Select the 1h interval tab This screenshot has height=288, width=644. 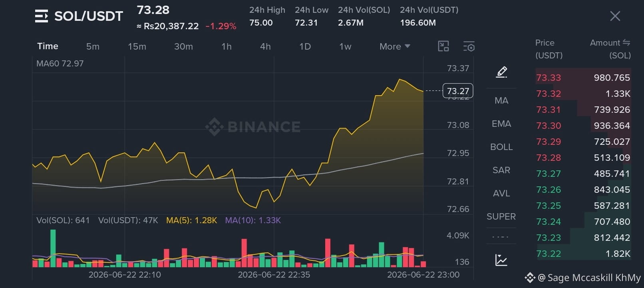point(227,46)
